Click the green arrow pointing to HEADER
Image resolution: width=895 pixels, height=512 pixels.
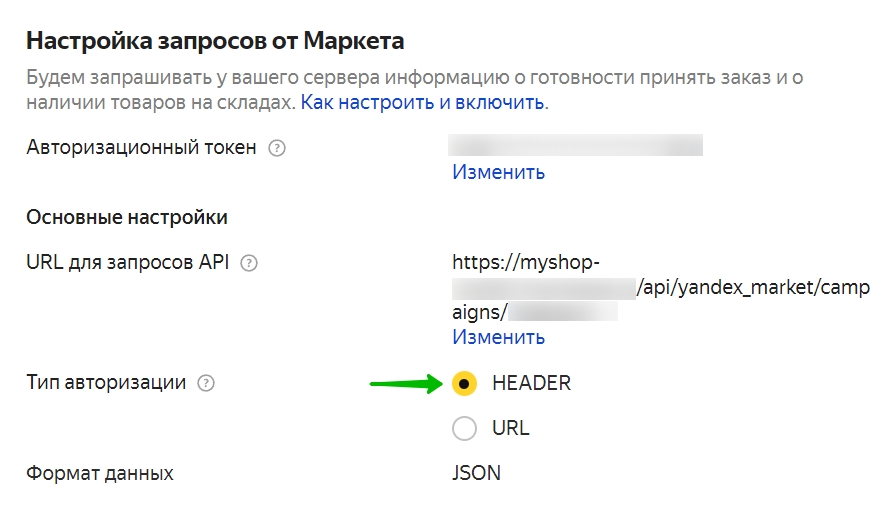pyautogui.click(x=406, y=383)
